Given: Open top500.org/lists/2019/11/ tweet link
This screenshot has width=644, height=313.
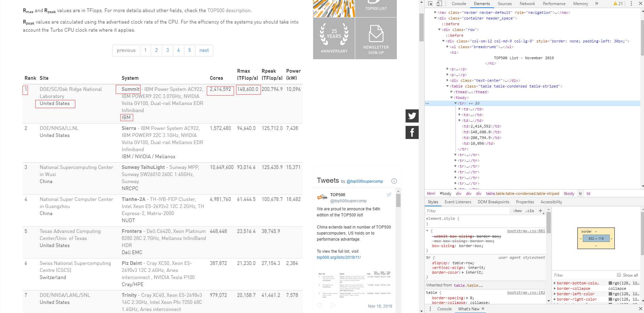Looking at the screenshot, I should tap(339, 257).
